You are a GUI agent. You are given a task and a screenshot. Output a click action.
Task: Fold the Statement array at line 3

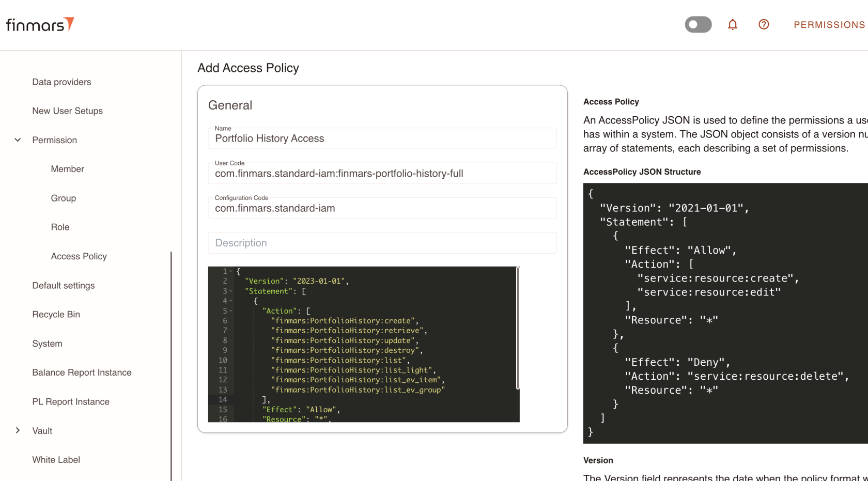click(231, 291)
